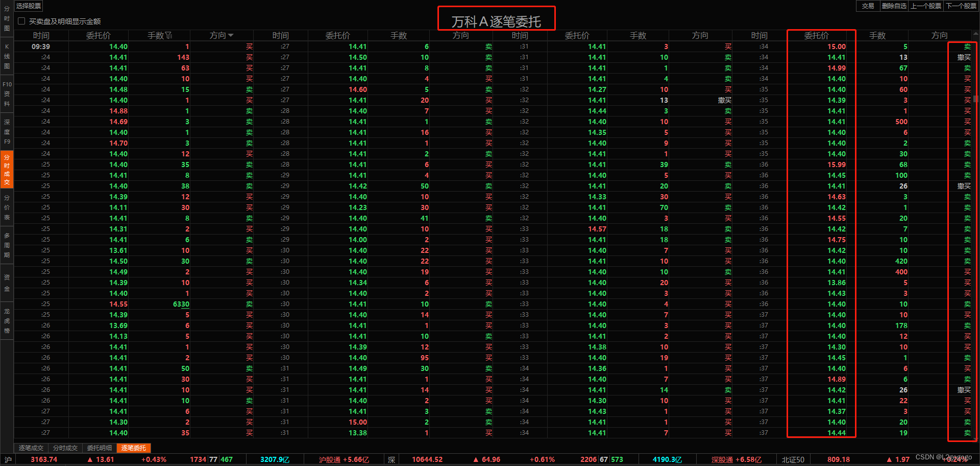Click the 14.27 order price cell

pos(597,89)
